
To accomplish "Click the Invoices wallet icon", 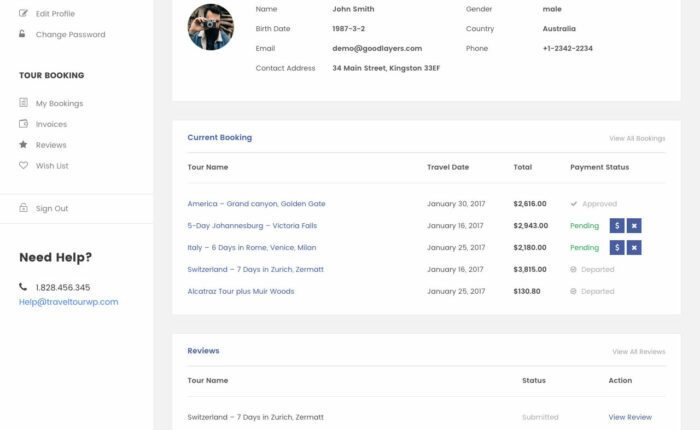I will coord(23,124).
